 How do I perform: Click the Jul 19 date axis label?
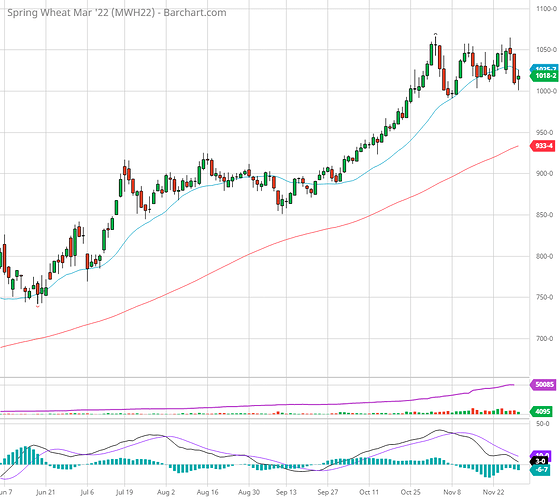coord(124,492)
